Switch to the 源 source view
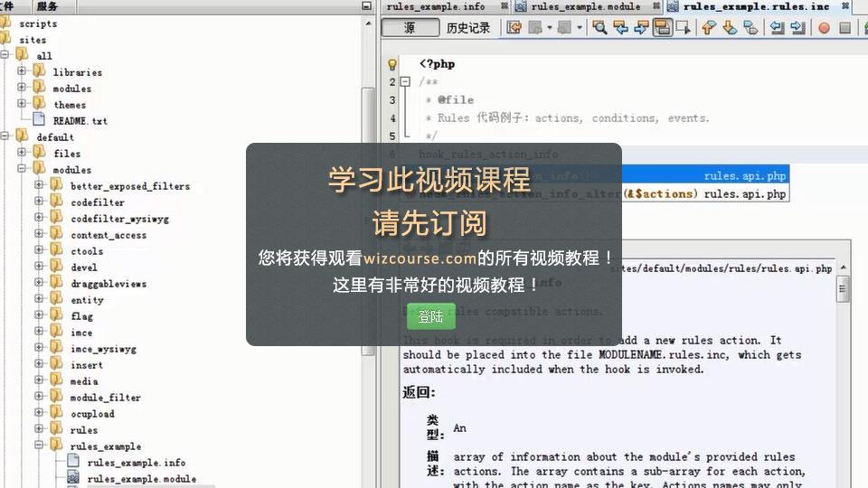868x488 pixels. (x=410, y=28)
